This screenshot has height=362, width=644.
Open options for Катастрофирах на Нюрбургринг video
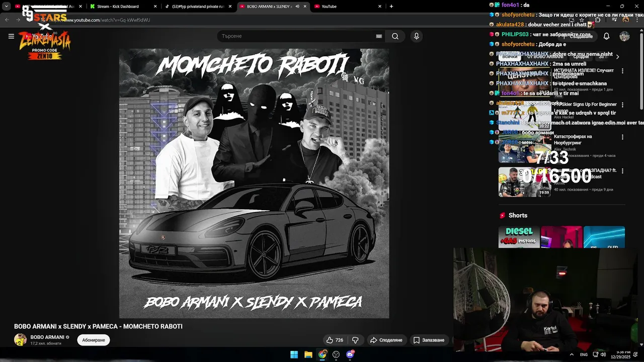622,137
